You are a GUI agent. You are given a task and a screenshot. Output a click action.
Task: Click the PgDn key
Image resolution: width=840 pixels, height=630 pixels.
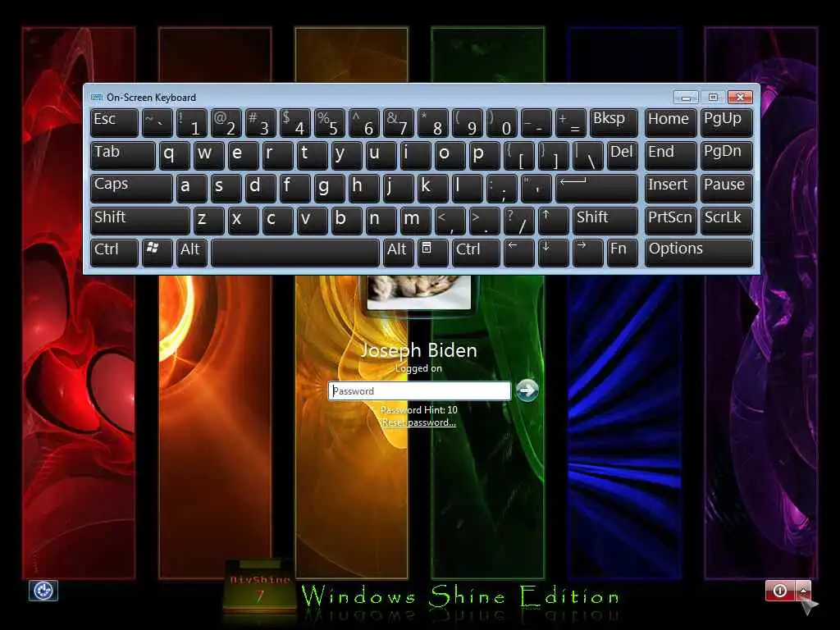click(727, 155)
